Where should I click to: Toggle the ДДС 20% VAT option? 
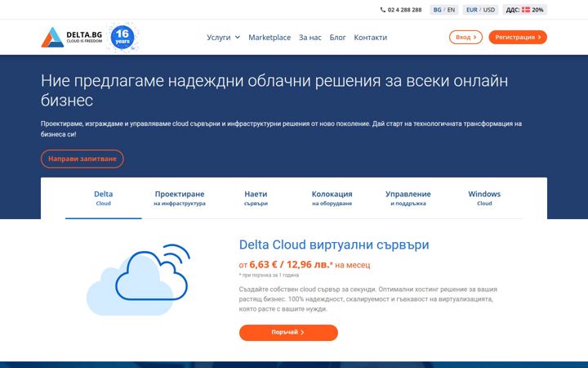click(524, 10)
